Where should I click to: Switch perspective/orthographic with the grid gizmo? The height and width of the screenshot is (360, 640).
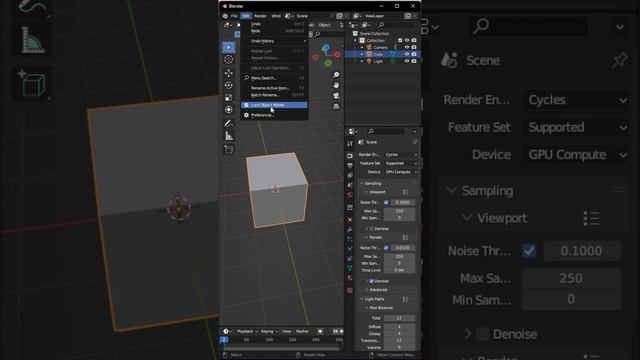[336, 107]
